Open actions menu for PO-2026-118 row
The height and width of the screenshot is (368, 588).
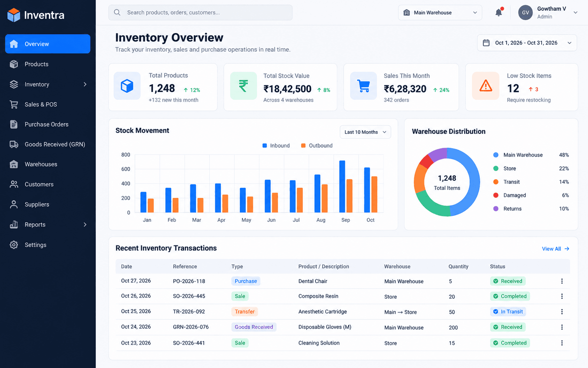[562, 281]
